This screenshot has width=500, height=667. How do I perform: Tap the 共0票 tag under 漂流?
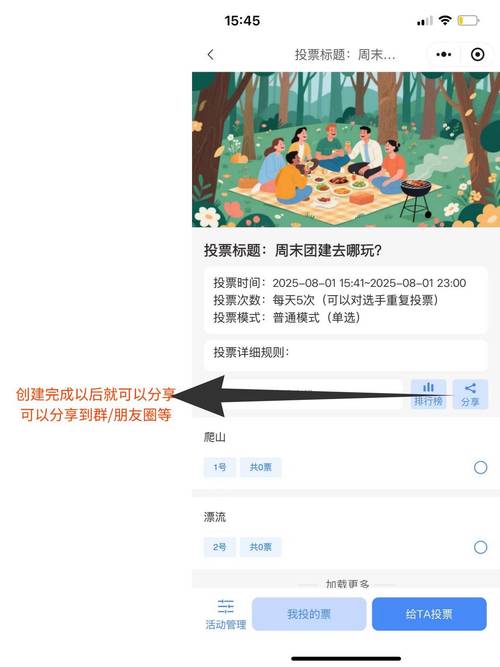pos(260,547)
